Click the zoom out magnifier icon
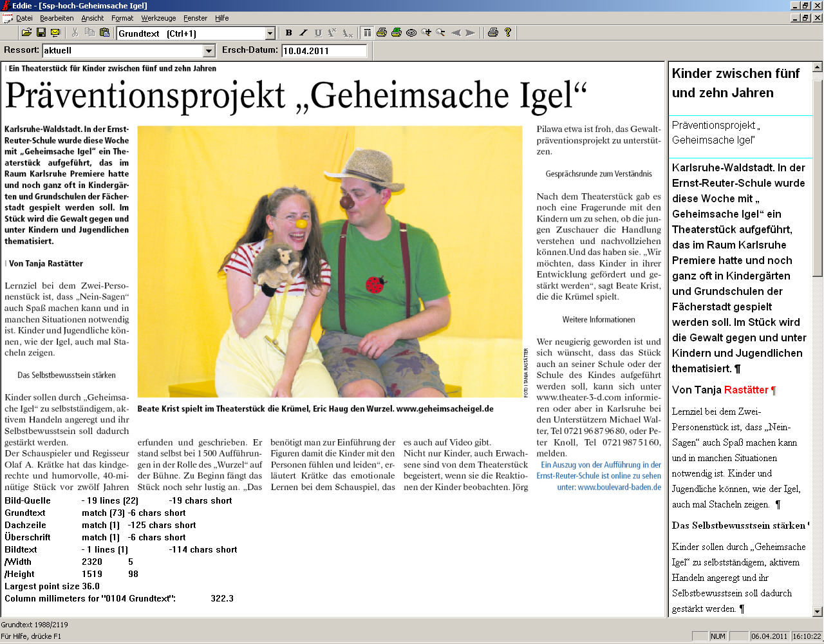 point(441,32)
